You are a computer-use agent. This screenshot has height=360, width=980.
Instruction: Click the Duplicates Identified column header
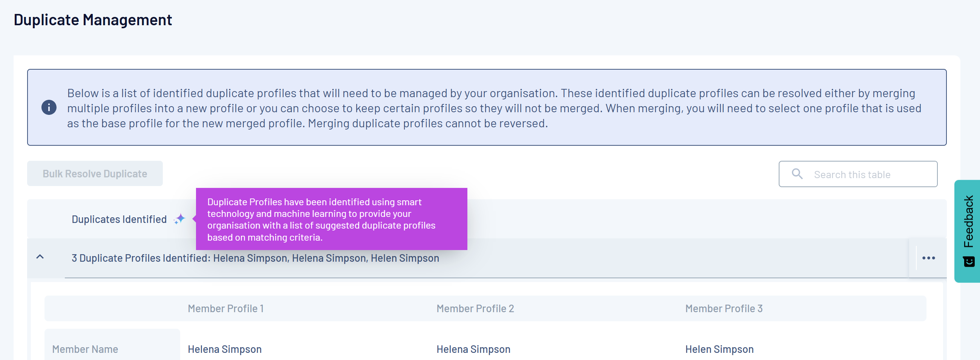click(x=119, y=219)
